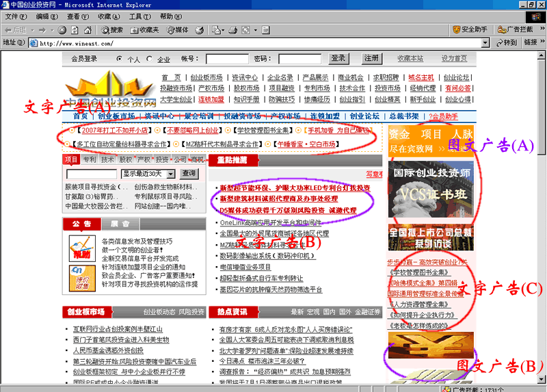547x392 pixels.
Task: Click the page icon in the address bar
Action: pyautogui.click(x=34, y=43)
